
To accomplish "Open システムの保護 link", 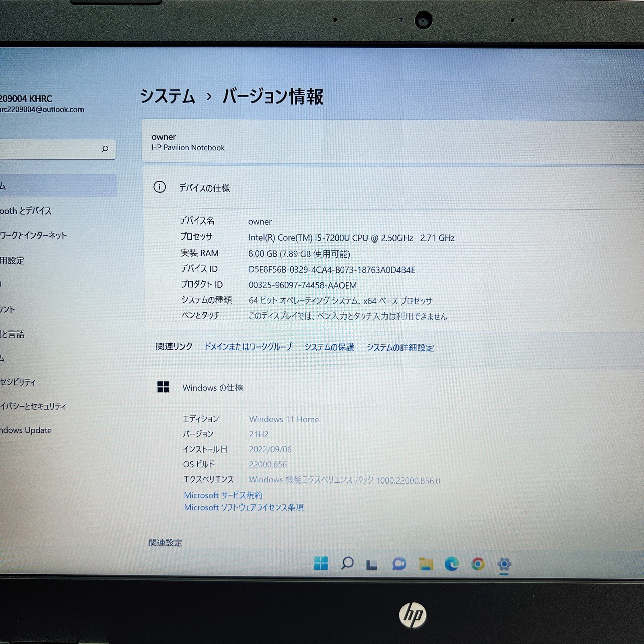I will 329,347.
